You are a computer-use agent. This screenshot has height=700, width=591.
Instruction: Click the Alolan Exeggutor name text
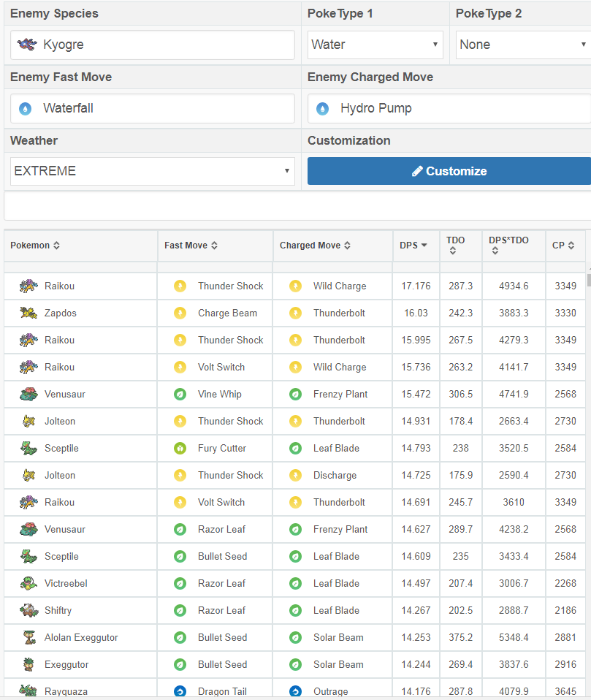(x=81, y=637)
